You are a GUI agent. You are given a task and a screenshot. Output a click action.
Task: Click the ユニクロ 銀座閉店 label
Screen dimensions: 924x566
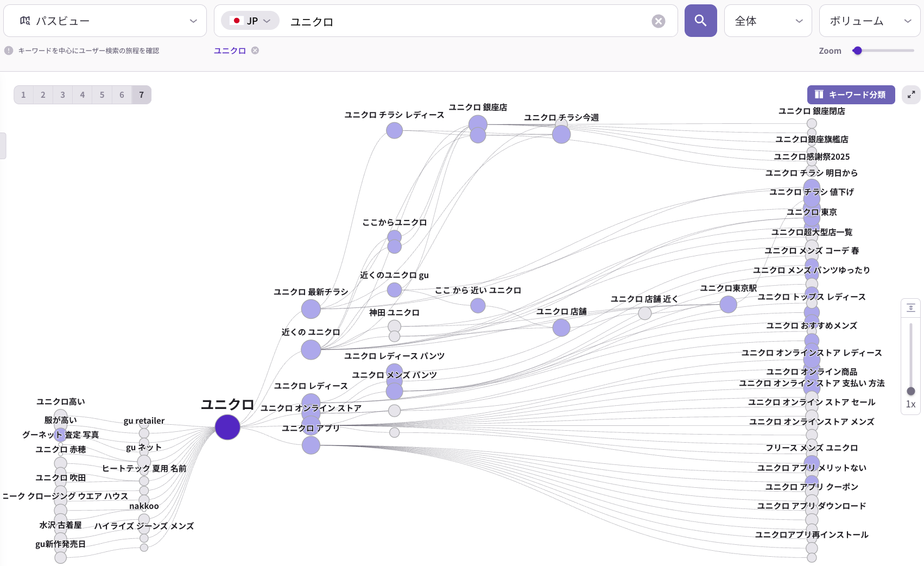(812, 111)
